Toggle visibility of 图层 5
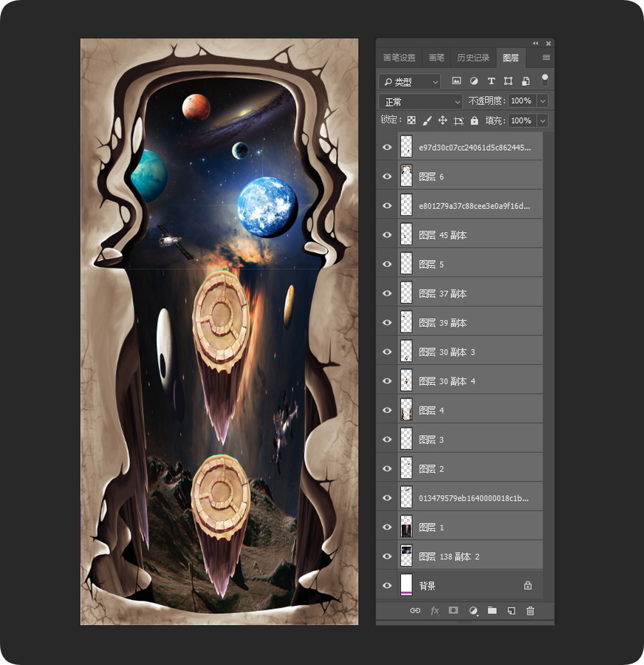The image size is (644, 665). [x=387, y=264]
